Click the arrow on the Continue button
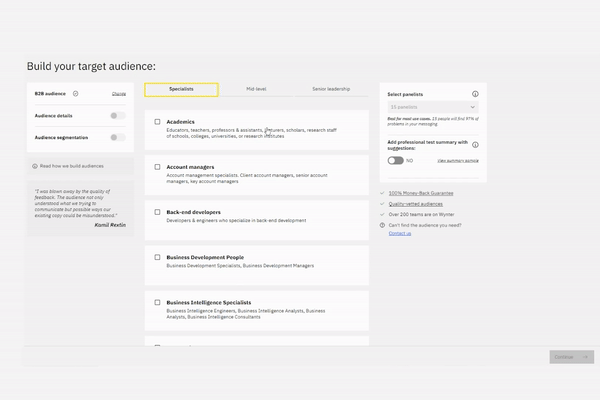The image size is (600, 400). [585, 357]
